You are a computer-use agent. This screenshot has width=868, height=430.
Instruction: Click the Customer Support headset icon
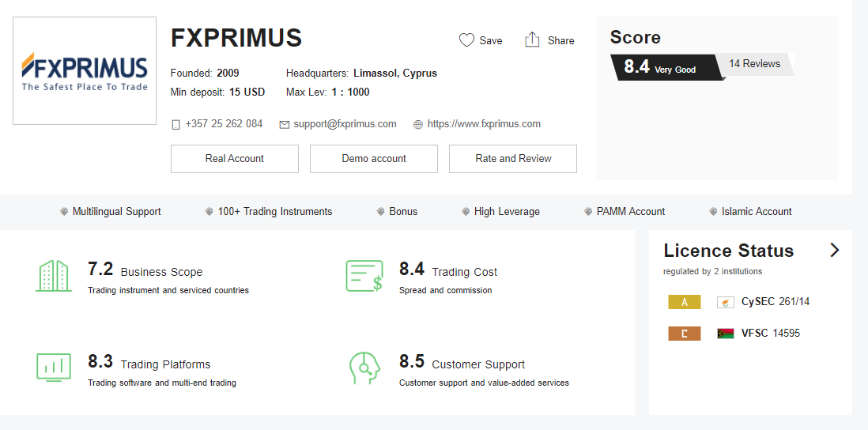click(x=364, y=368)
